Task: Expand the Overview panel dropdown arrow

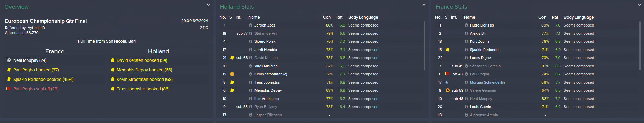Action: [208, 5]
